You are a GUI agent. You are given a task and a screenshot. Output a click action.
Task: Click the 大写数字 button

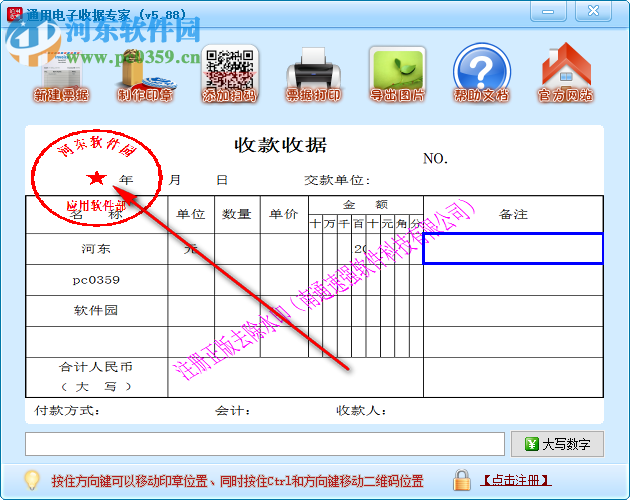pyautogui.click(x=557, y=444)
